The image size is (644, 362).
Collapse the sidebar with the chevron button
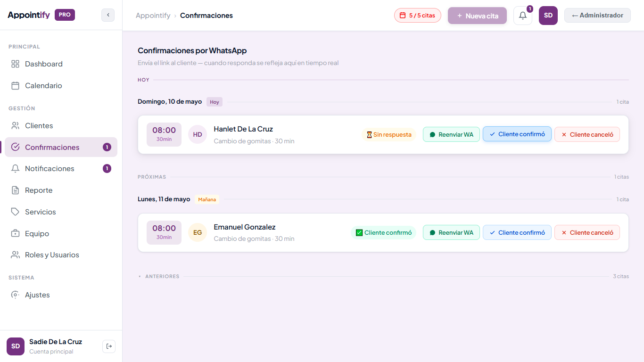pyautogui.click(x=108, y=15)
